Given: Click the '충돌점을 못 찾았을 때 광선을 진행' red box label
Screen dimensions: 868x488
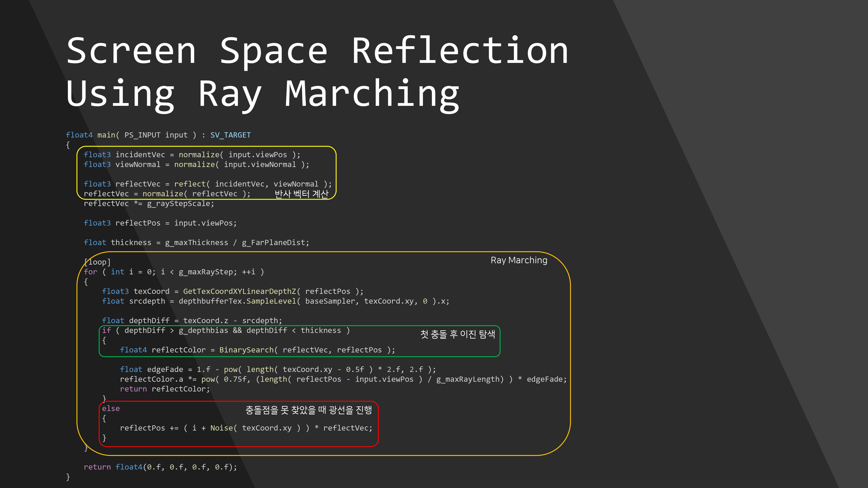Looking at the screenshot, I should tap(308, 410).
